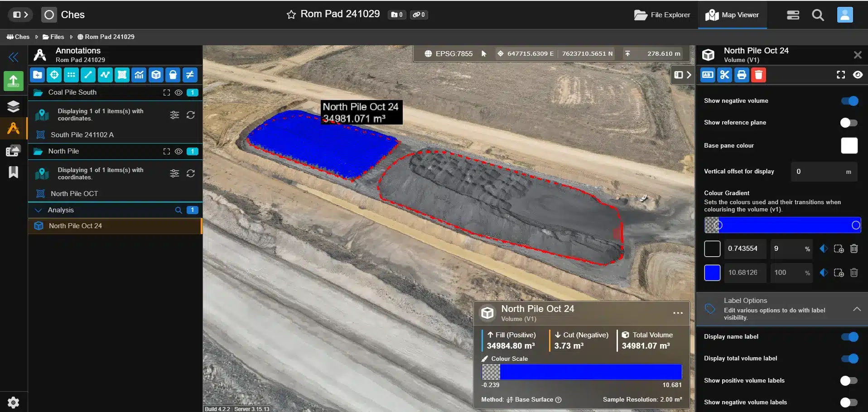Screen dimensions: 868x412
Task: Click the rename AB icon in the volume panel
Action: click(x=708, y=75)
